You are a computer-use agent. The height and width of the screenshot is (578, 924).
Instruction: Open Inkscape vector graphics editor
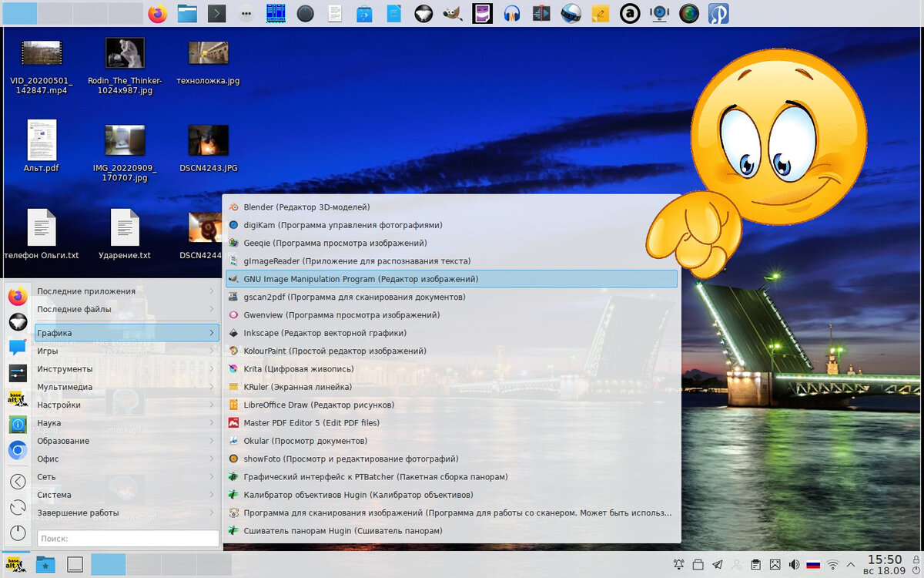(x=451, y=333)
